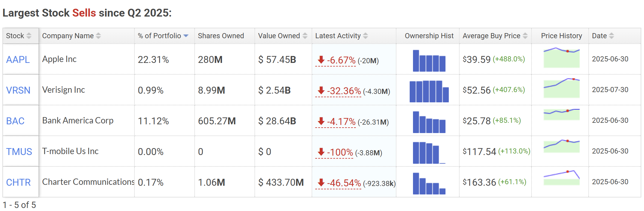Sort by Stock column sort arrows

click(29, 36)
